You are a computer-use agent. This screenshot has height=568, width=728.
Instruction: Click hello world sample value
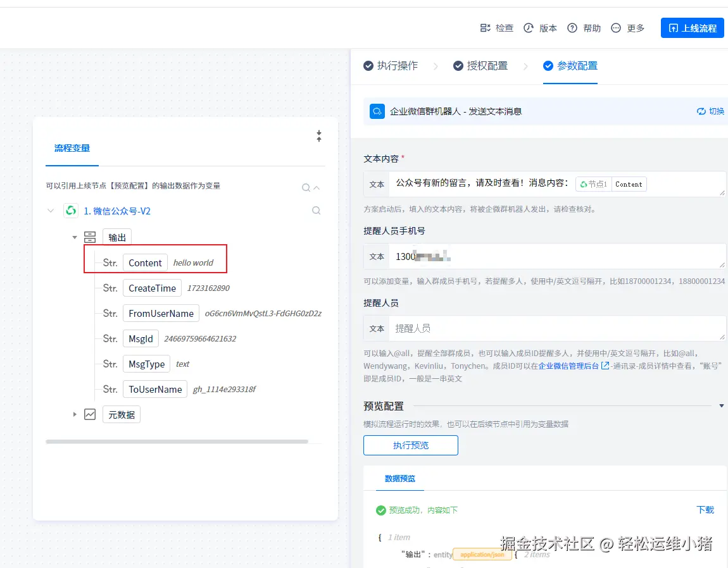(x=193, y=262)
